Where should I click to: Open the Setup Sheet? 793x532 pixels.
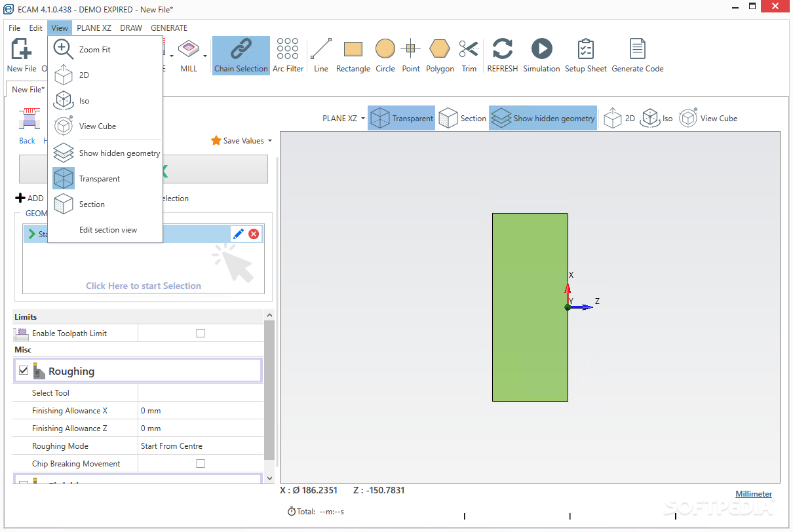586,55
